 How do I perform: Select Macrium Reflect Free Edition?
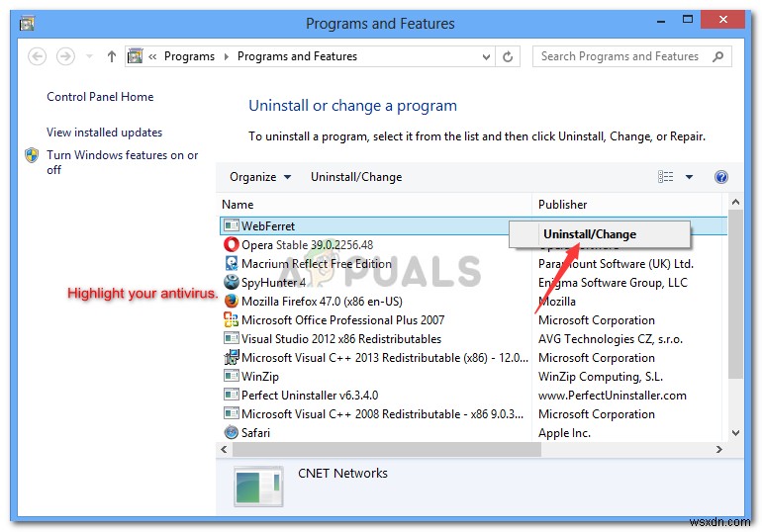(317, 264)
